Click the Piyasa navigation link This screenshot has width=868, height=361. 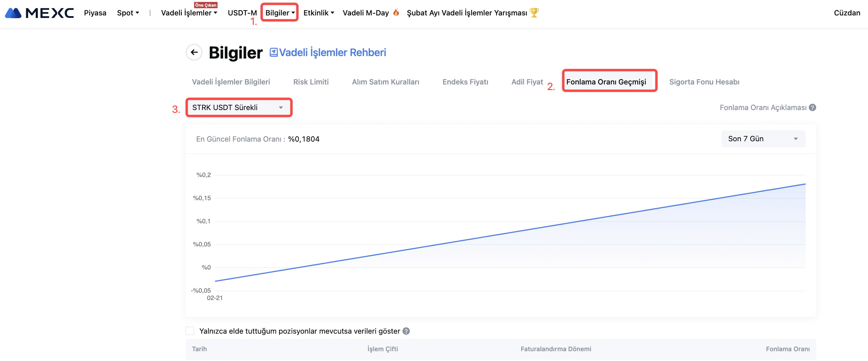[x=95, y=13]
